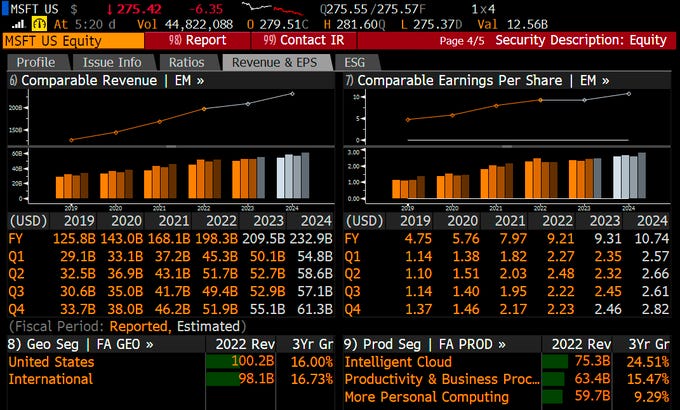
Task: Click Q2 2020 EPS cell 1.51
Action: click(466, 274)
